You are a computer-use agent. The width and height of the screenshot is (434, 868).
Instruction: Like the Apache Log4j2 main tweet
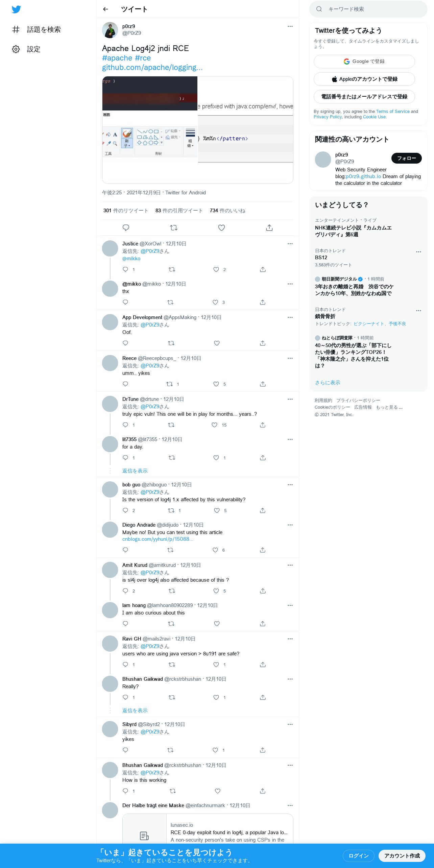point(221,228)
